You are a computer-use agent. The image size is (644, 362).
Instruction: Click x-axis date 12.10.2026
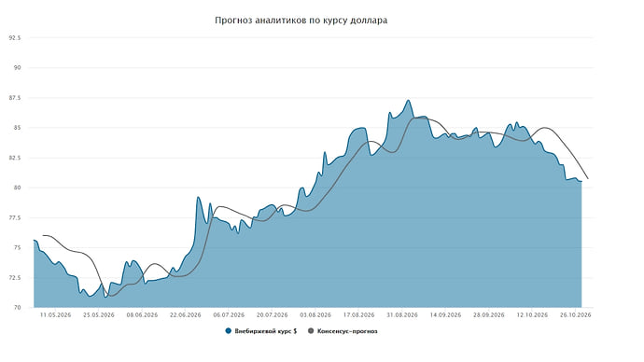tap(532, 315)
